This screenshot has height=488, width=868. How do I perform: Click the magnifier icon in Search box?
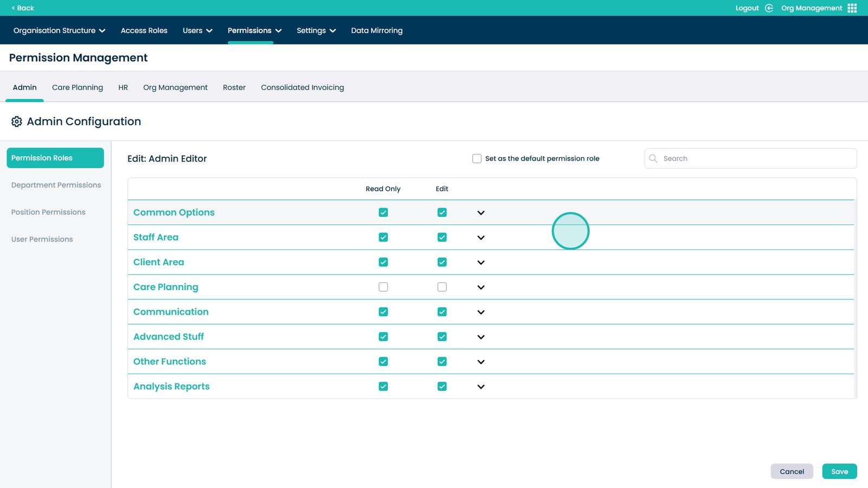(653, 158)
